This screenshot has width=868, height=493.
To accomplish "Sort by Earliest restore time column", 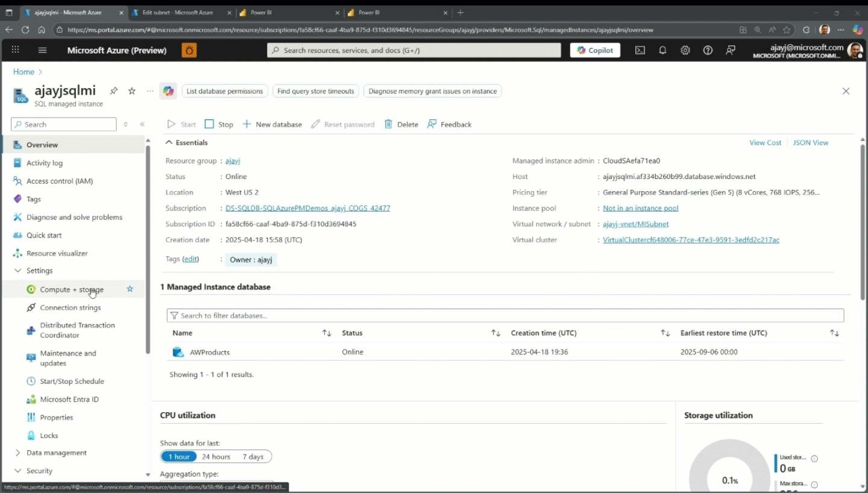I will [x=835, y=333].
